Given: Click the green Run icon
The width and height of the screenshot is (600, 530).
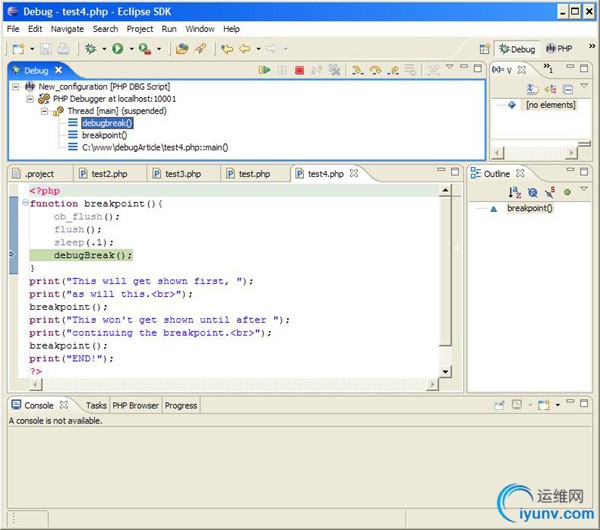Looking at the screenshot, I should tap(117, 49).
